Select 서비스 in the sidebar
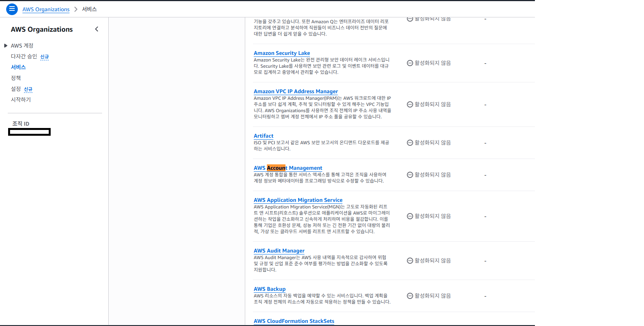Image resolution: width=644 pixels, height=326 pixels. tap(18, 67)
